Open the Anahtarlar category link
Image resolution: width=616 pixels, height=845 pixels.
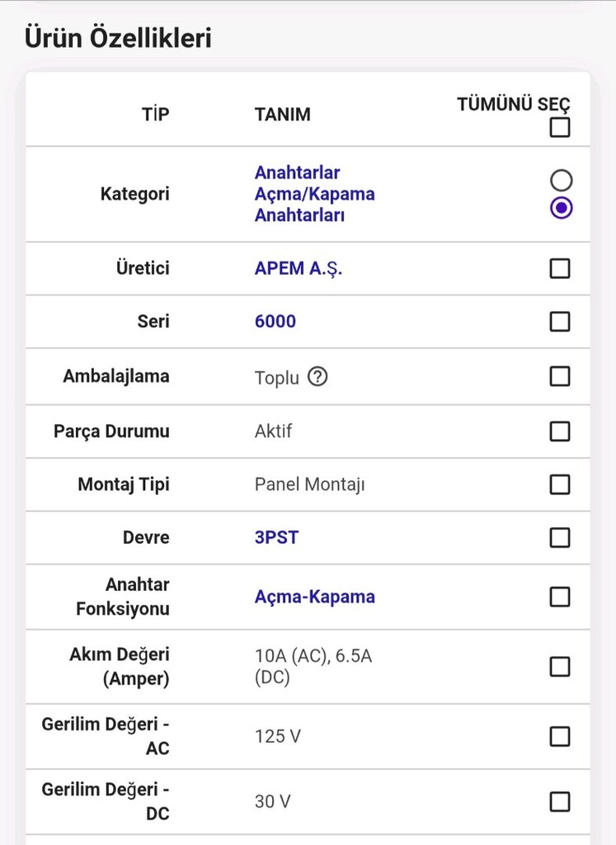[x=297, y=172]
